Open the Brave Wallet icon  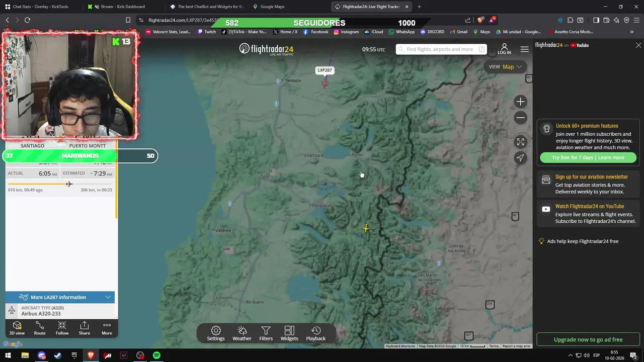[x=606, y=20]
